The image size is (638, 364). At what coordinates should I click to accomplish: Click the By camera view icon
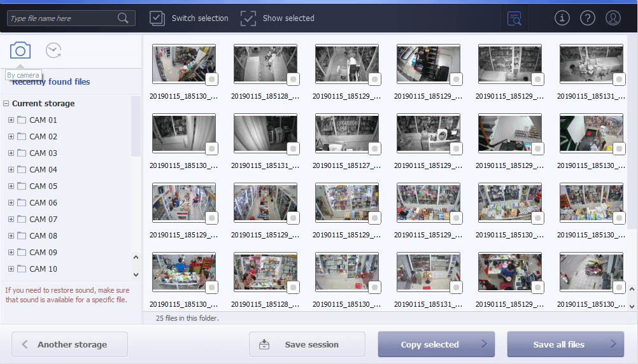(x=20, y=51)
